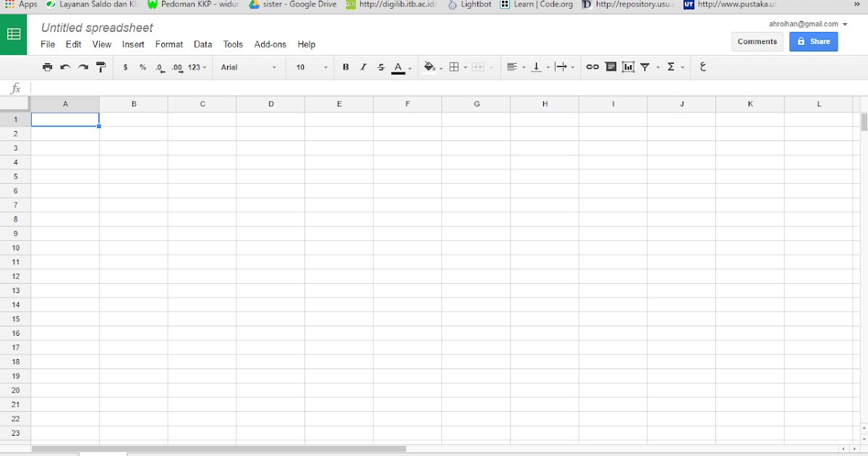Click the Insert comment icon

pyautogui.click(x=610, y=67)
